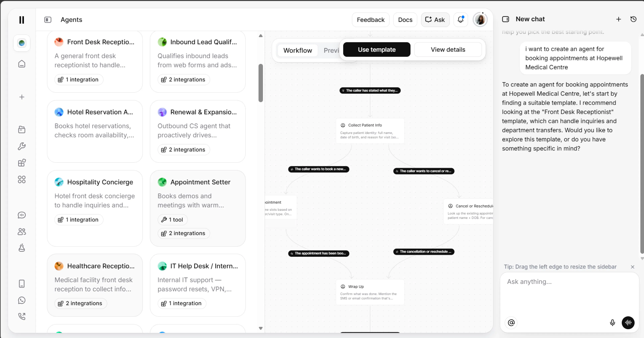The width and height of the screenshot is (644, 338).
Task: Open the workspace selector orb icon
Action: [22, 43]
